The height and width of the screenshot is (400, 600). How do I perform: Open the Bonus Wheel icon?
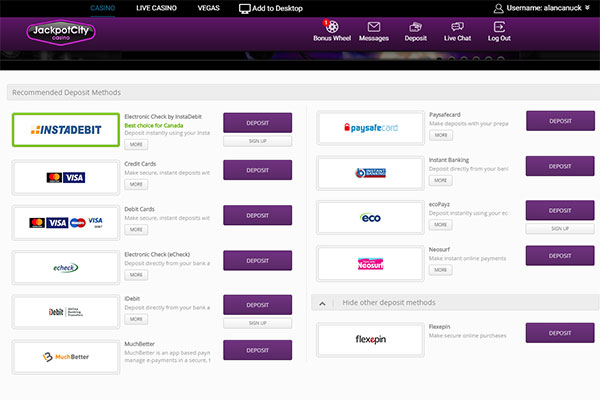332,26
